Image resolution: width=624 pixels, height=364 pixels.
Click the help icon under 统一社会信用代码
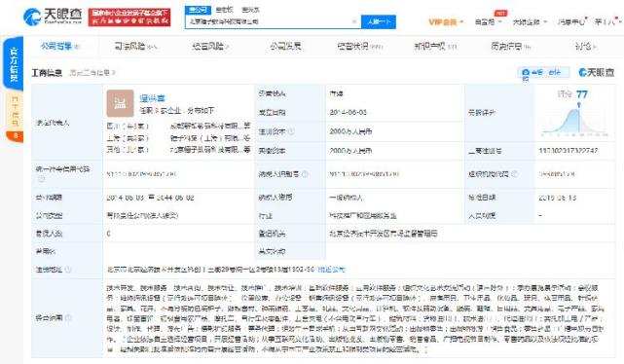pos(41,179)
